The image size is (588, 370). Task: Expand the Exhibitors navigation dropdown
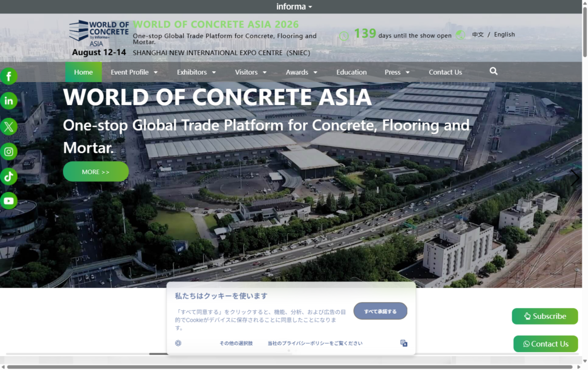click(x=196, y=72)
